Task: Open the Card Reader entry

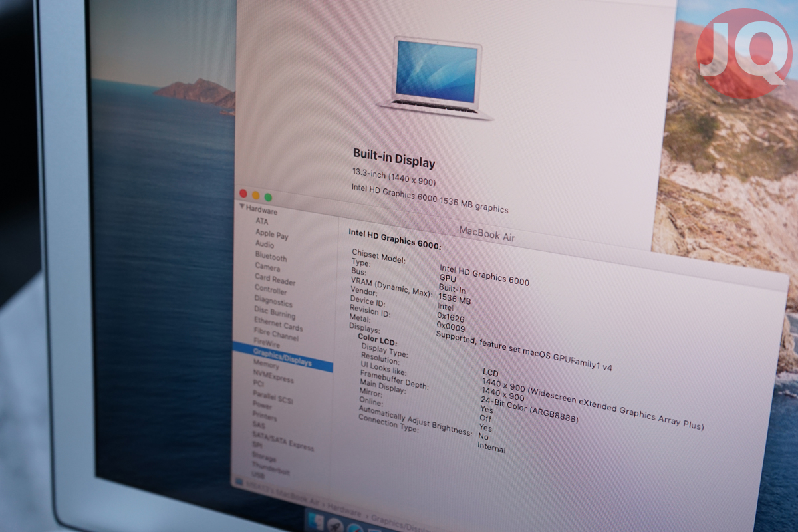Action: coord(275,279)
